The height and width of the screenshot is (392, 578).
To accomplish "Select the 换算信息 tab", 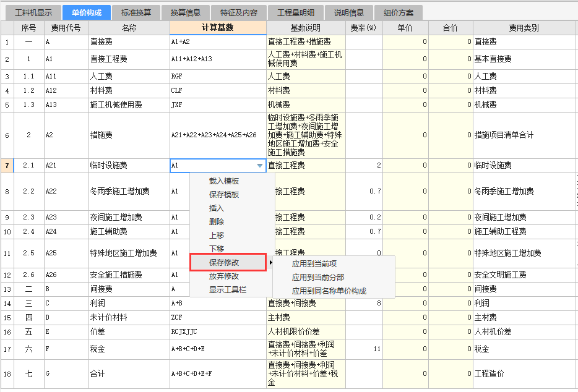I will coord(185,12).
